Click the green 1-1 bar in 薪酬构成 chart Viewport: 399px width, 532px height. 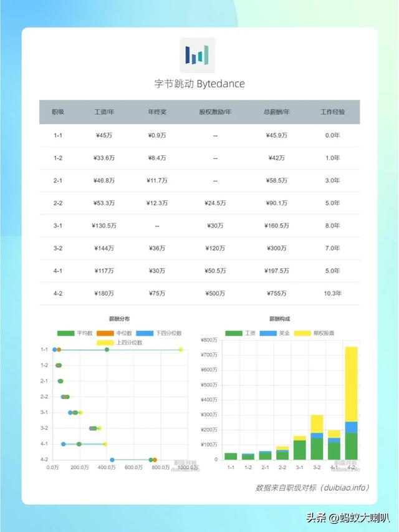coord(231,457)
